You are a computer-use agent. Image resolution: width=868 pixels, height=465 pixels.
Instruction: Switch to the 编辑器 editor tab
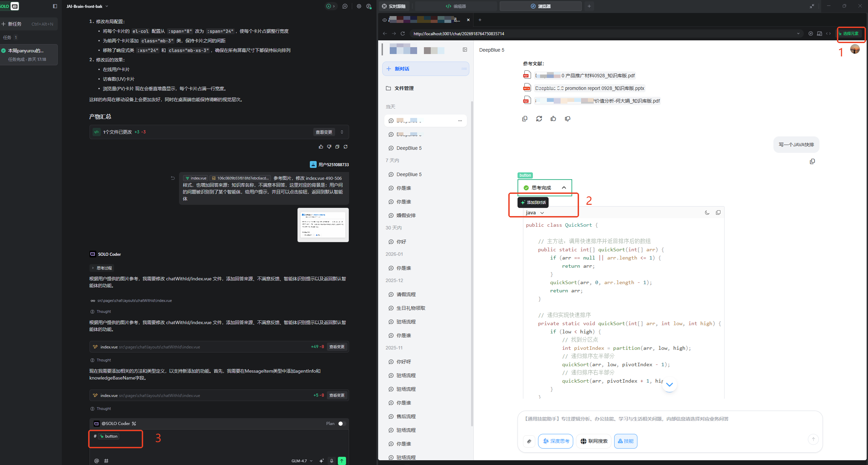456,6
